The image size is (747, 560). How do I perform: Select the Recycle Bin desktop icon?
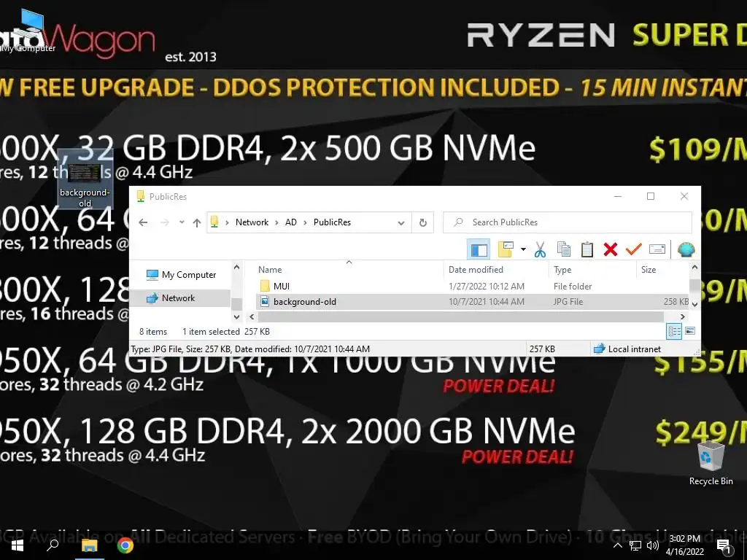(711, 463)
